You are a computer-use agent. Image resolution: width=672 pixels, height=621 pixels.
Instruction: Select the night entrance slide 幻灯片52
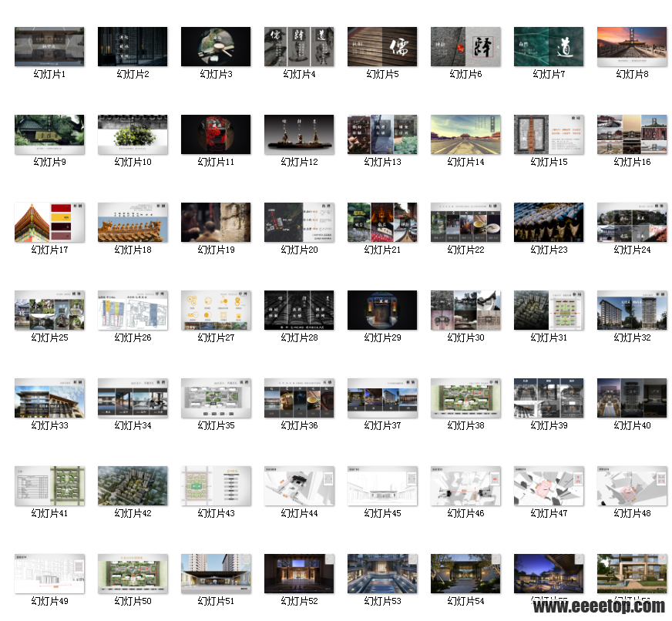point(299,574)
